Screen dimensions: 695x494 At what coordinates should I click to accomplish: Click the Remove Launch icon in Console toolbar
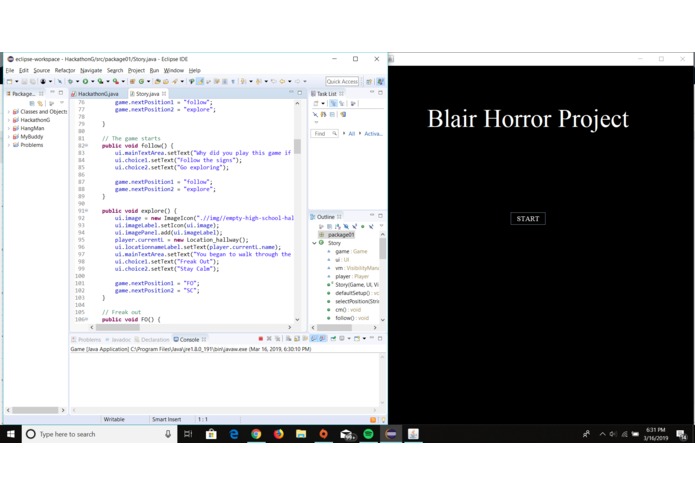pos(269,339)
